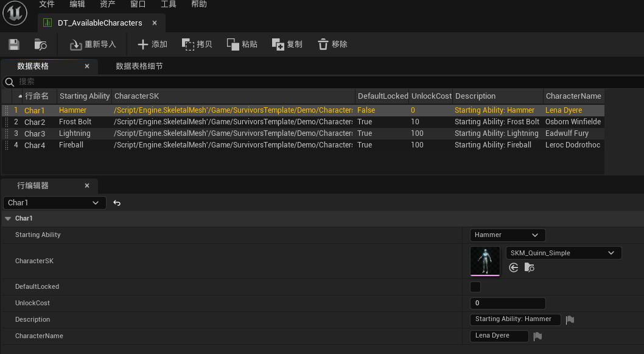Browse to CharacterSK asset folder icon
Viewport: 644px width, 354px height.
(x=530, y=268)
